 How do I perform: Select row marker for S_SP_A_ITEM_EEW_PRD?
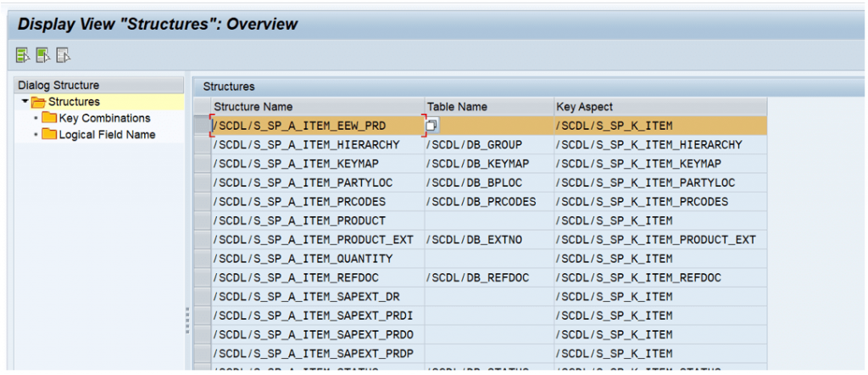[x=202, y=126]
